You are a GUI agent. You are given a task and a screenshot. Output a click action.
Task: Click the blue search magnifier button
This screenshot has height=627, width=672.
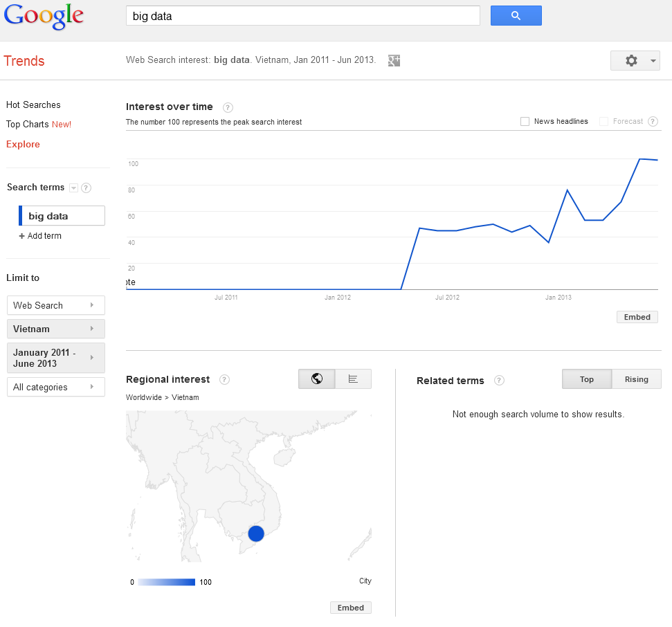click(x=516, y=16)
